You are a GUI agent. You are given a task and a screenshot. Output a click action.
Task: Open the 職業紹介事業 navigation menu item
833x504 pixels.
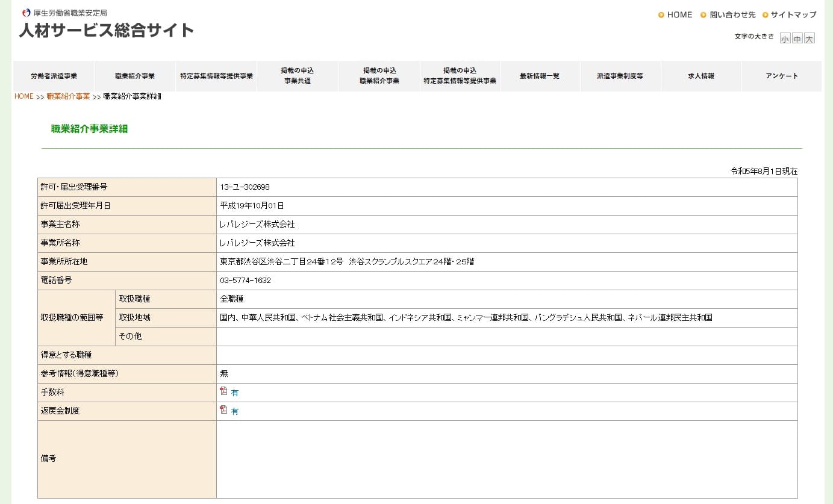(x=135, y=76)
